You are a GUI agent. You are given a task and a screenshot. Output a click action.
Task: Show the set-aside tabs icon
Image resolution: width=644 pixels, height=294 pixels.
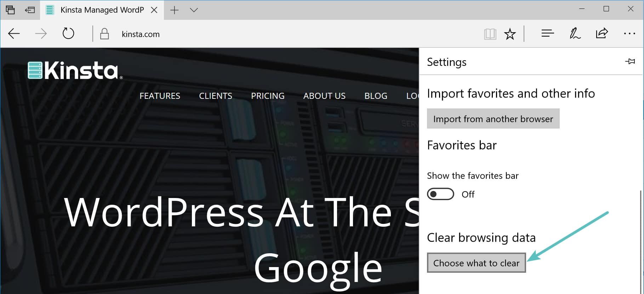click(x=10, y=10)
